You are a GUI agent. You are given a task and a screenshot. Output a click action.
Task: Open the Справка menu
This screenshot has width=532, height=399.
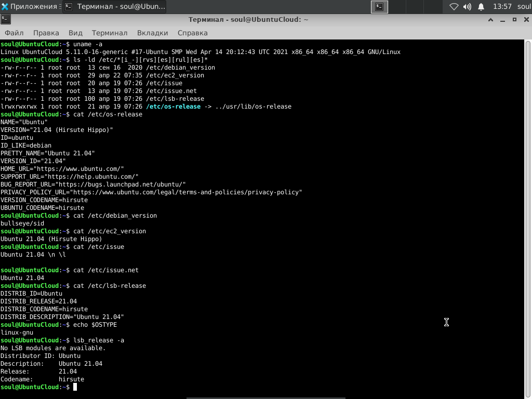click(192, 33)
